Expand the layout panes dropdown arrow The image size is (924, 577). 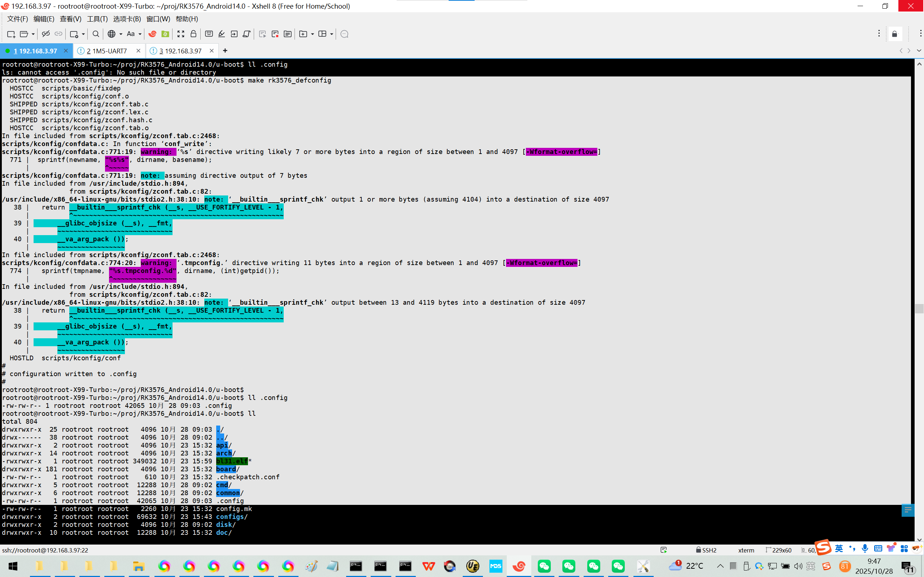coord(331,34)
